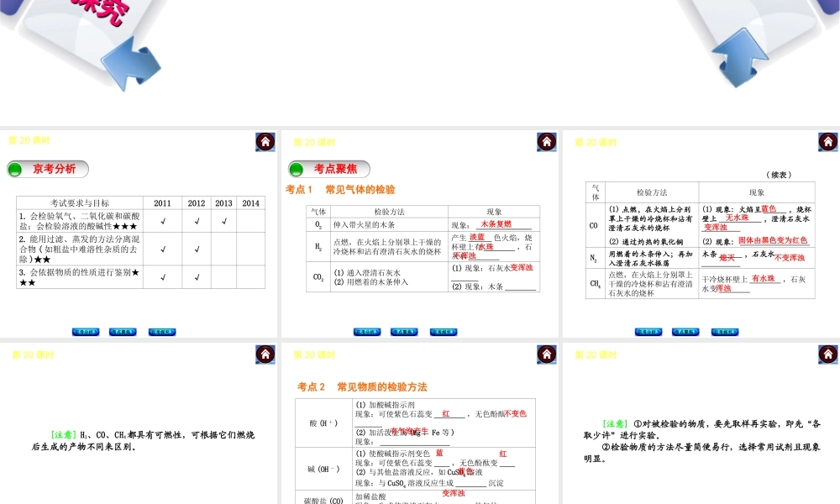840x504 pixels.
Task: Click the 京考分析 blue nav button under the exam table
Action: pos(86,332)
